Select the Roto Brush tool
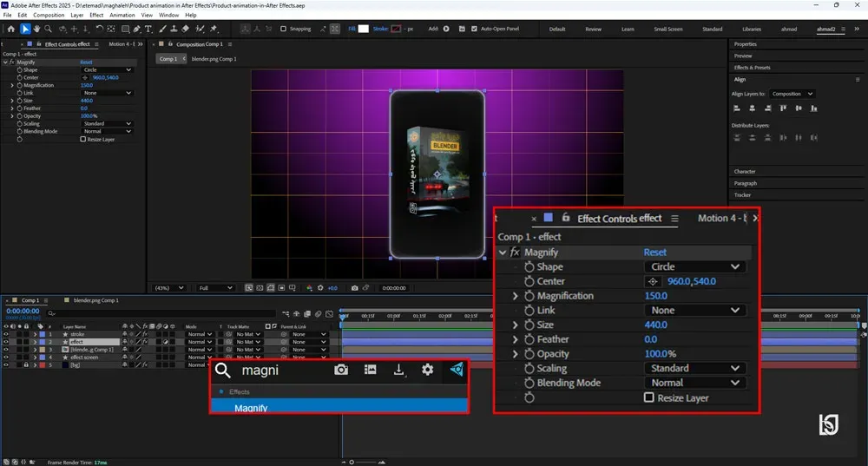 pos(200,29)
